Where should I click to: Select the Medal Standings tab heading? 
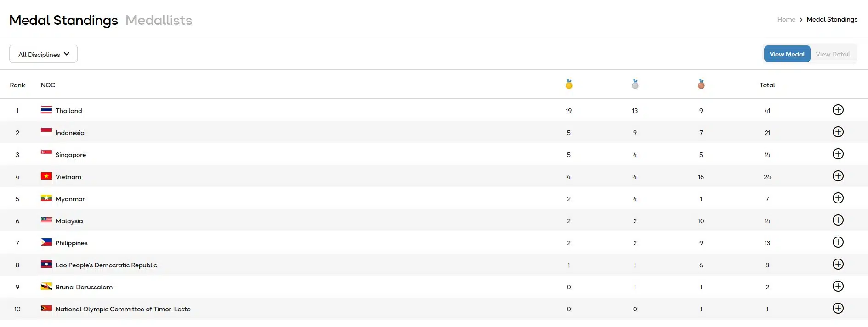point(63,20)
